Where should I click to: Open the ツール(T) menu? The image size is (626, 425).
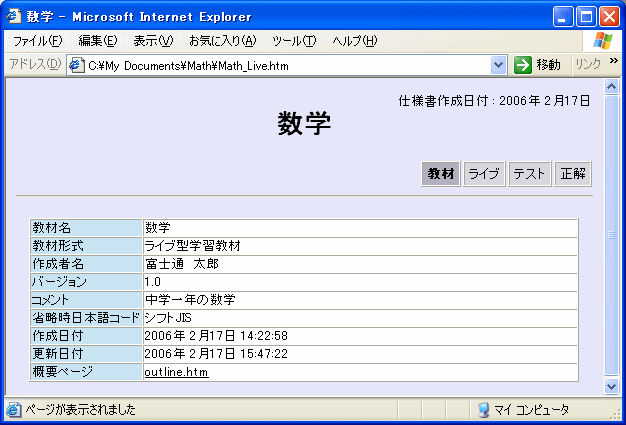coord(294,41)
